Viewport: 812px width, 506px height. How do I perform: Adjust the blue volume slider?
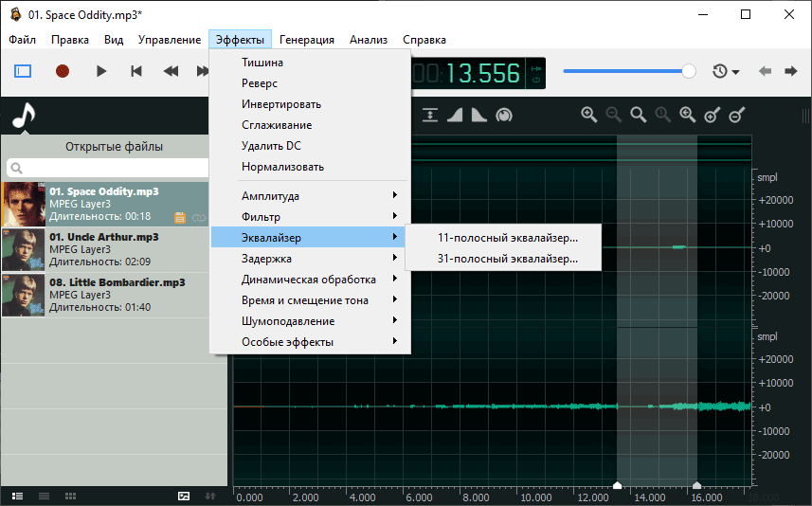pos(630,71)
